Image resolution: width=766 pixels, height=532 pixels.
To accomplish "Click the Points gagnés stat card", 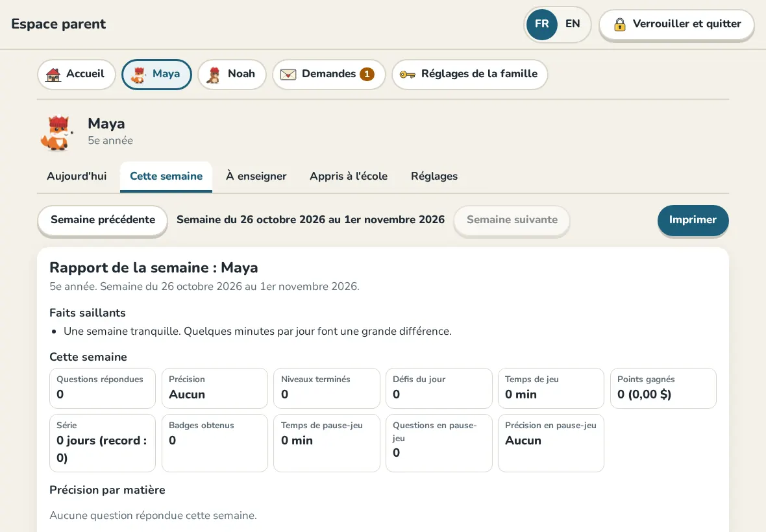I will (663, 388).
